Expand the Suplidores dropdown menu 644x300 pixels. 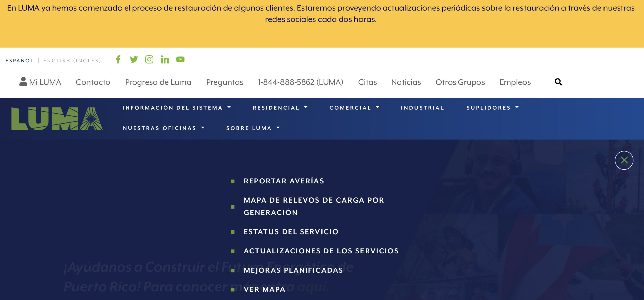492,108
